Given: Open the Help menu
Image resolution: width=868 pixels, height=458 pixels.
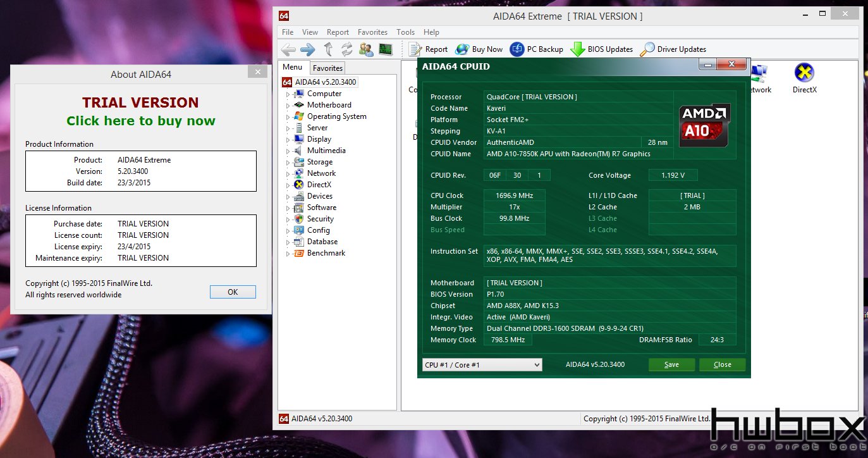Looking at the screenshot, I should tap(431, 32).
